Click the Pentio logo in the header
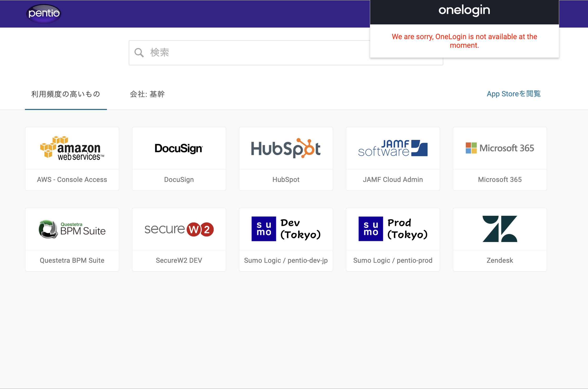This screenshot has height=389, width=588. [x=44, y=13]
